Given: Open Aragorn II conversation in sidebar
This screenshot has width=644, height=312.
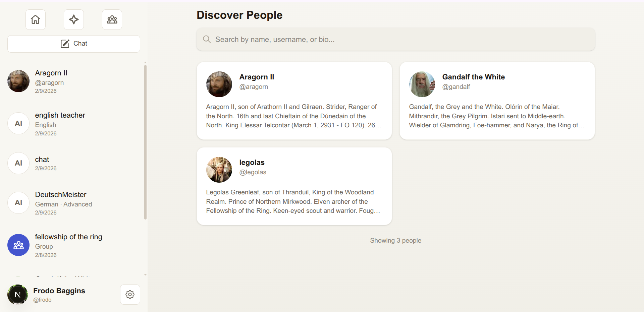Looking at the screenshot, I should point(74,81).
